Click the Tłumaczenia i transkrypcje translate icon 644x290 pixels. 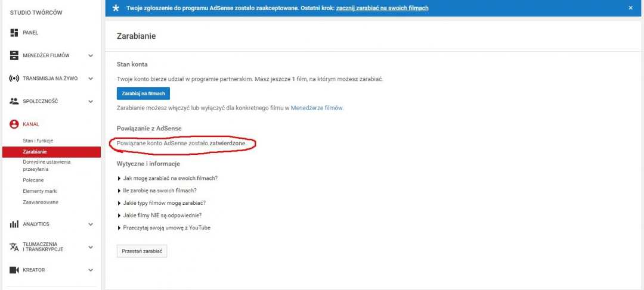[x=14, y=247]
